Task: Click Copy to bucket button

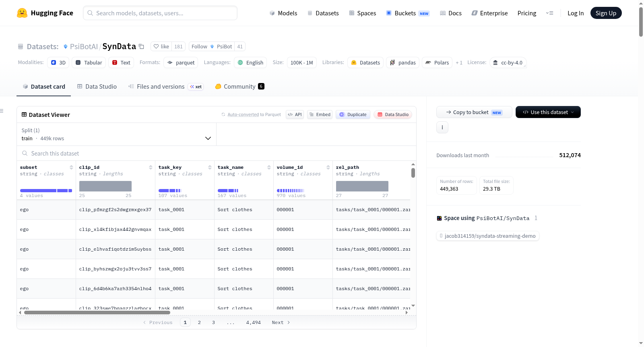Action: [474, 112]
